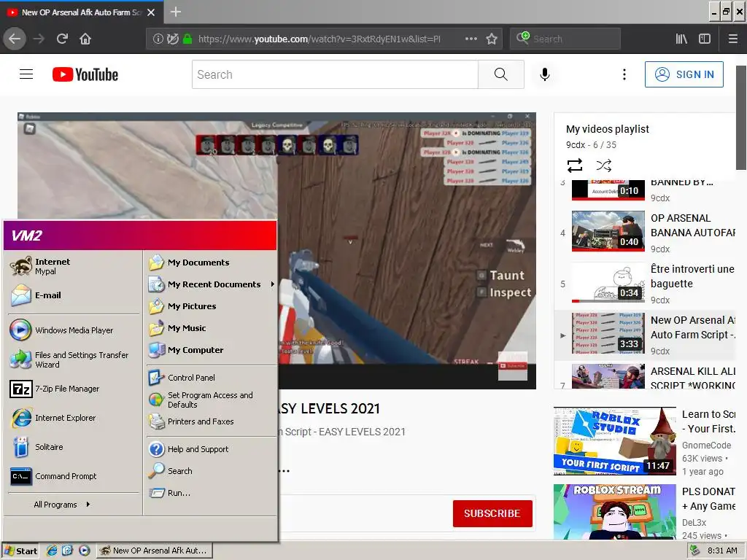Image resolution: width=747 pixels, height=560 pixels.
Task: Go back with the browser back arrow
Action: [15, 39]
